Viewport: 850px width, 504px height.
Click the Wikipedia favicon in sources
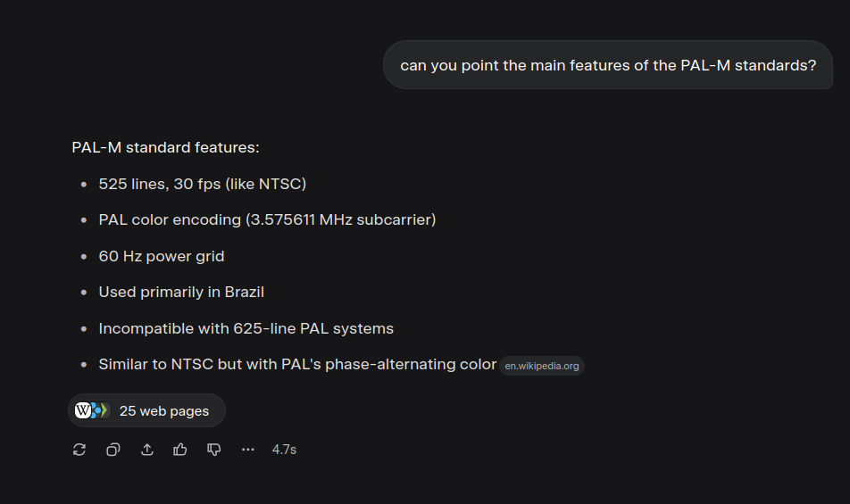point(83,410)
